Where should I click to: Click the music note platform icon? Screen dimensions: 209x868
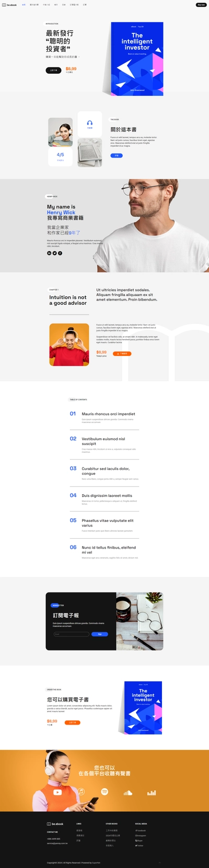tap(82, 792)
